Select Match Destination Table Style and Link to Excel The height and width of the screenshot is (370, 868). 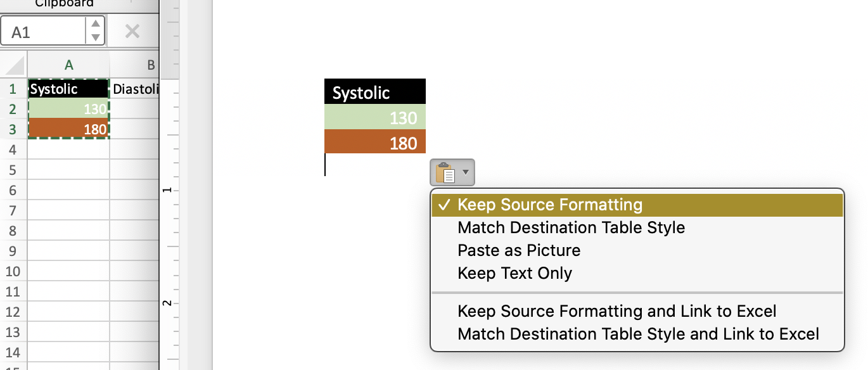(x=637, y=334)
